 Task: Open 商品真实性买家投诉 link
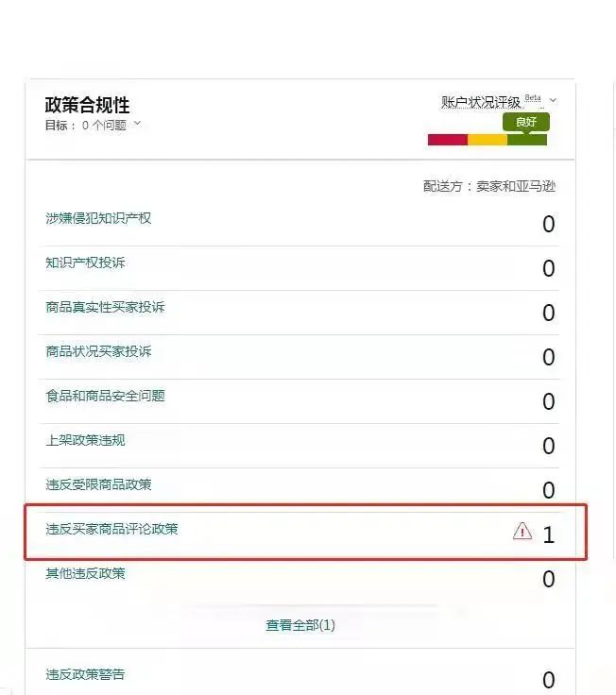pyautogui.click(x=105, y=307)
